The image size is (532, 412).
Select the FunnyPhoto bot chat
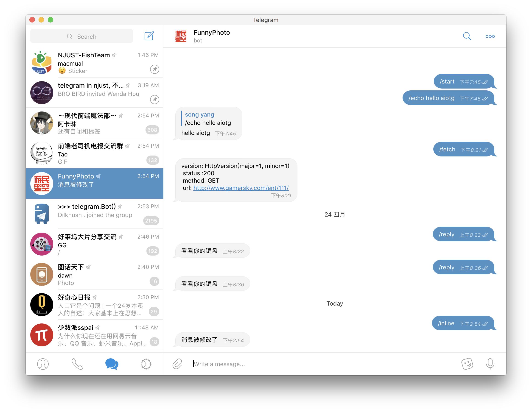[x=95, y=180]
